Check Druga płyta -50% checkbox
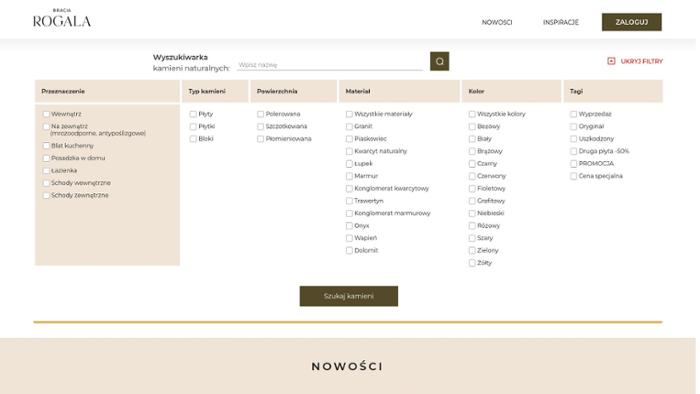The height and width of the screenshot is (394, 700). [573, 151]
